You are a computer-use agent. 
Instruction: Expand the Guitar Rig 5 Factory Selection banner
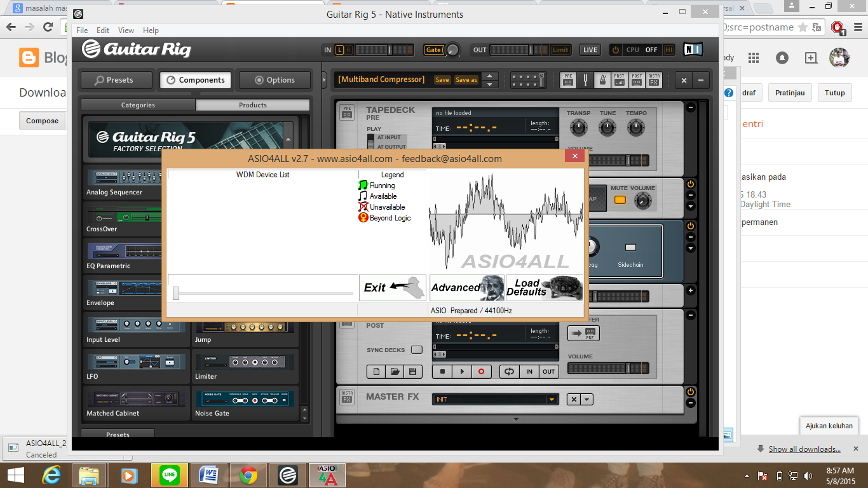[288, 140]
